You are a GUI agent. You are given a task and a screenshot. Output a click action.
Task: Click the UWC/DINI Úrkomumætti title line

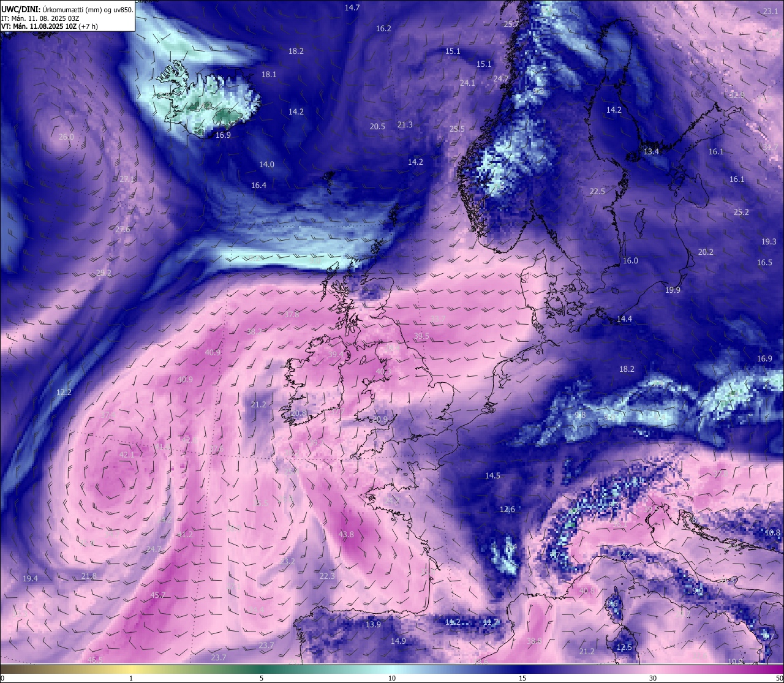tap(67, 9)
